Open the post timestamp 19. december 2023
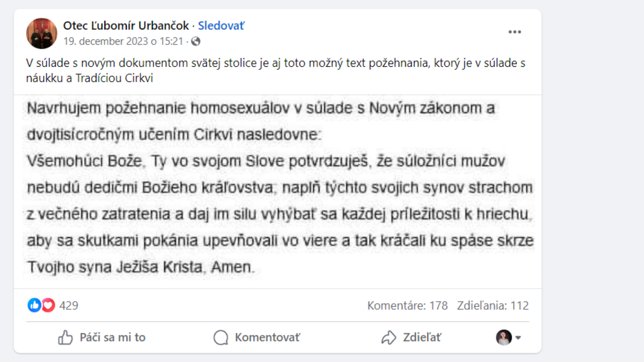 coord(123,41)
